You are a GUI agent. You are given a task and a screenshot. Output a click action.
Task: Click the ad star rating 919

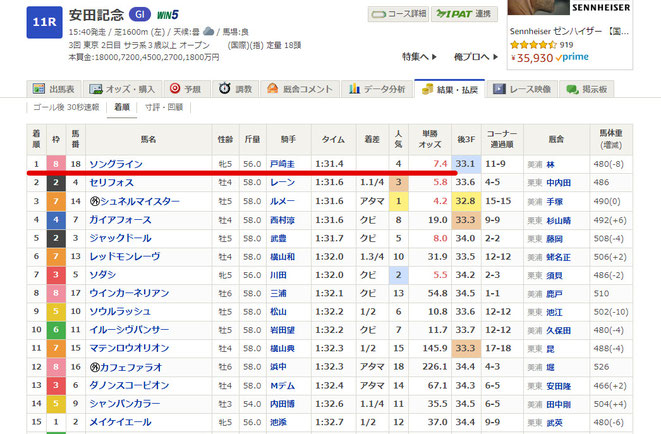click(x=541, y=45)
